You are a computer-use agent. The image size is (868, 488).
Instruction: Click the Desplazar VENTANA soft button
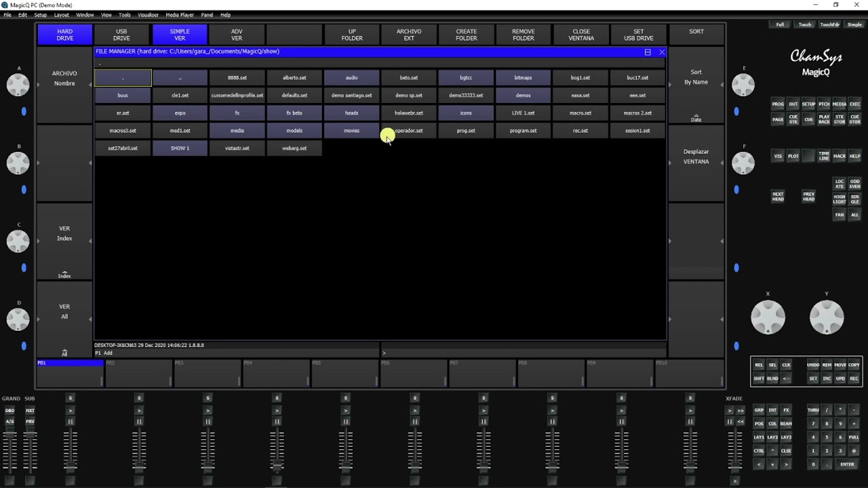click(x=696, y=163)
